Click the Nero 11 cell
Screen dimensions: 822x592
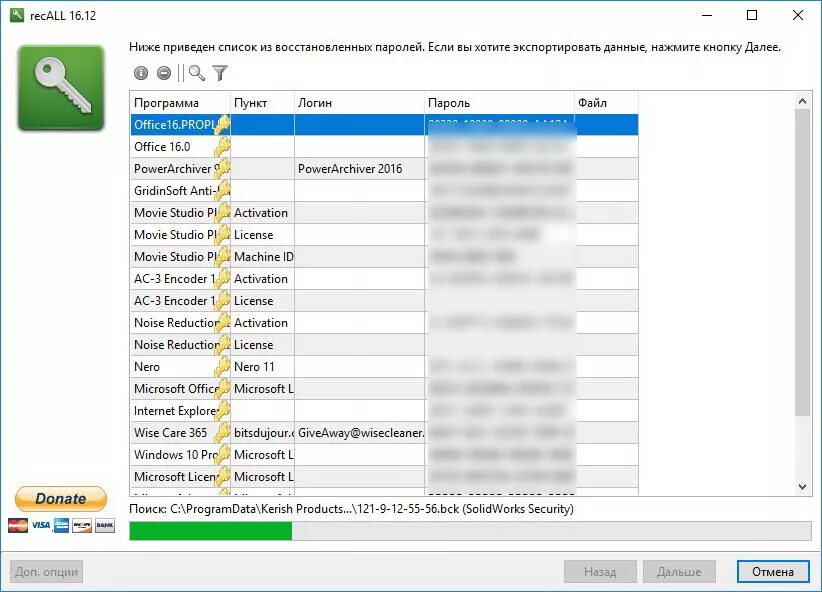pos(262,367)
